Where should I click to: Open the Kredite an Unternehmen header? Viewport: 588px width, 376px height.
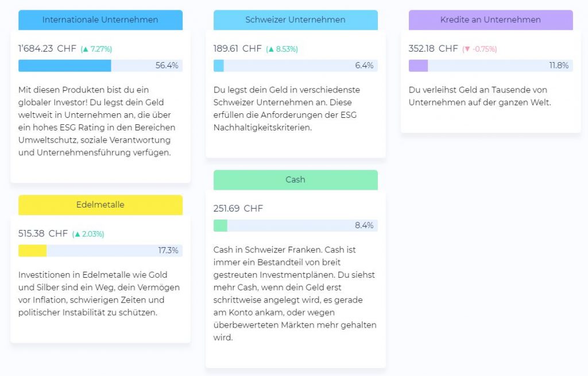(x=491, y=20)
